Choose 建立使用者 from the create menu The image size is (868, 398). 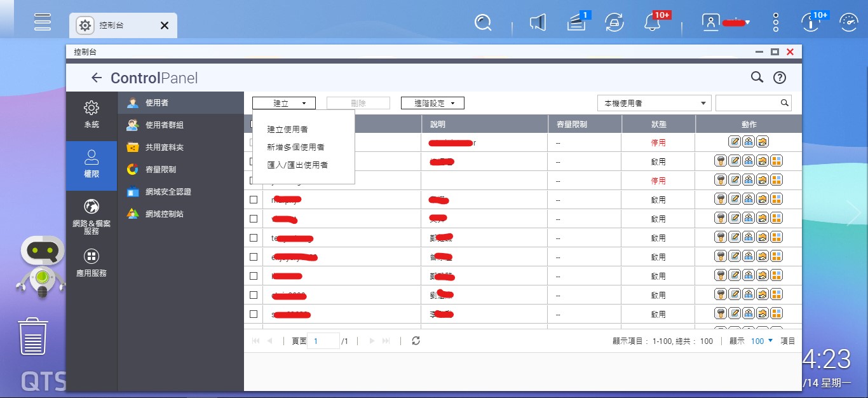[x=287, y=129]
